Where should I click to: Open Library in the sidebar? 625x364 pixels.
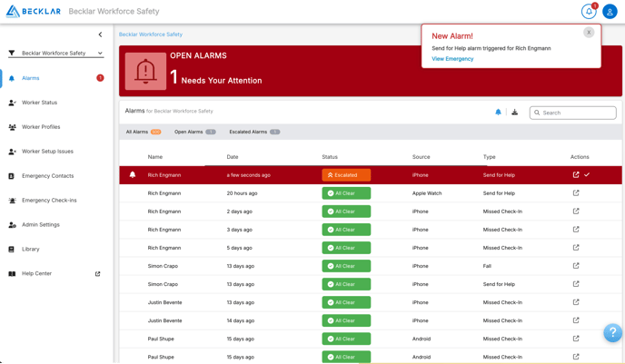[x=30, y=249]
